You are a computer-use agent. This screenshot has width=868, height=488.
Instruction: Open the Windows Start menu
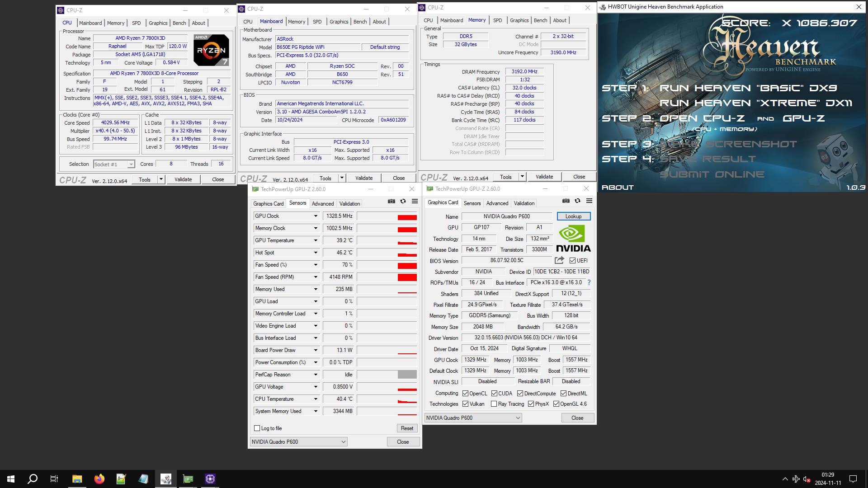[x=11, y=479]
